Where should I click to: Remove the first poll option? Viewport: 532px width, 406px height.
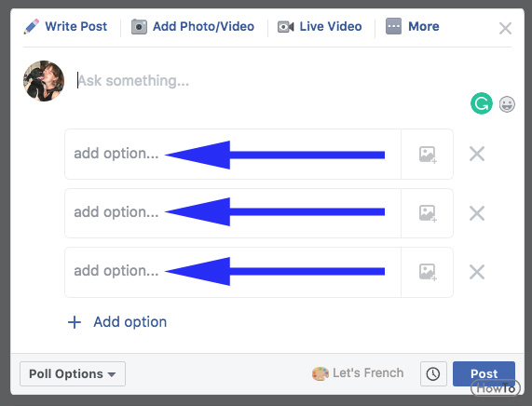click(477, 154)
